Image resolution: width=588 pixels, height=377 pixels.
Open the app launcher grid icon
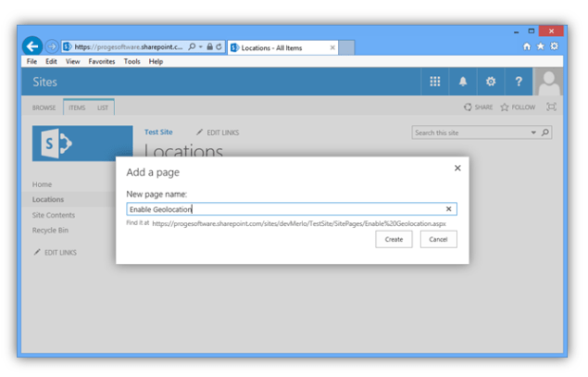(434, 82)
